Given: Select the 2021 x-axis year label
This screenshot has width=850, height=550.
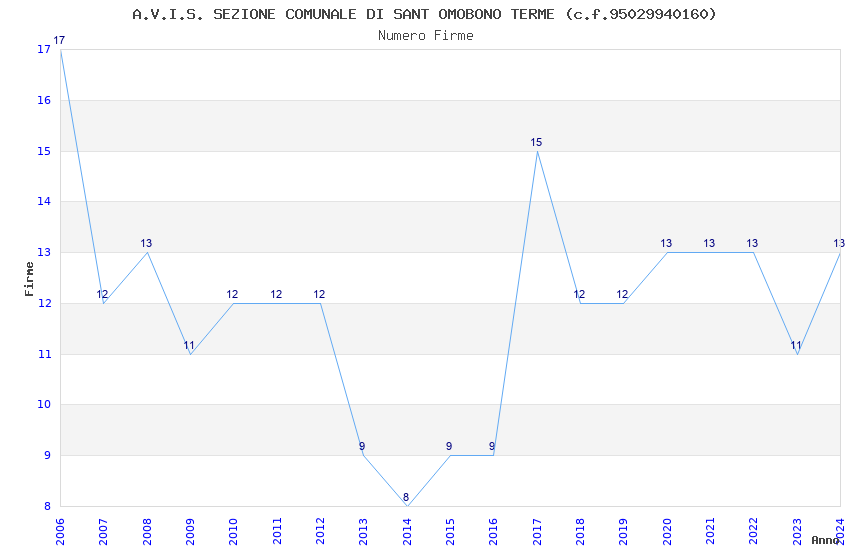Looking at the screenshot, I should 710,532.
